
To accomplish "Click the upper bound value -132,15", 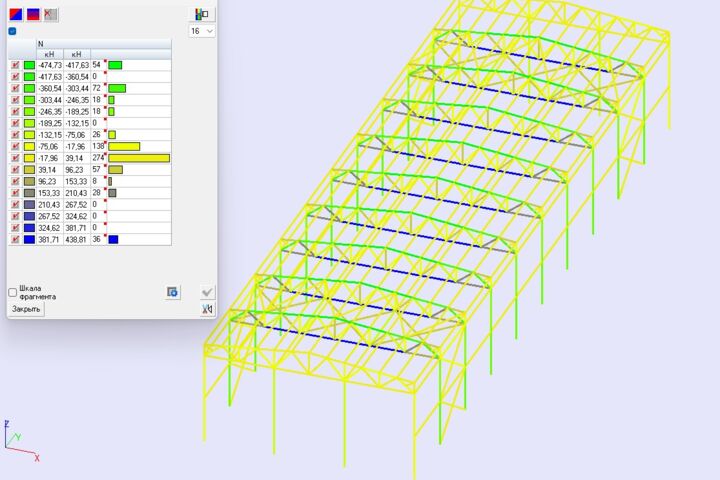I will tap(77, 123).
